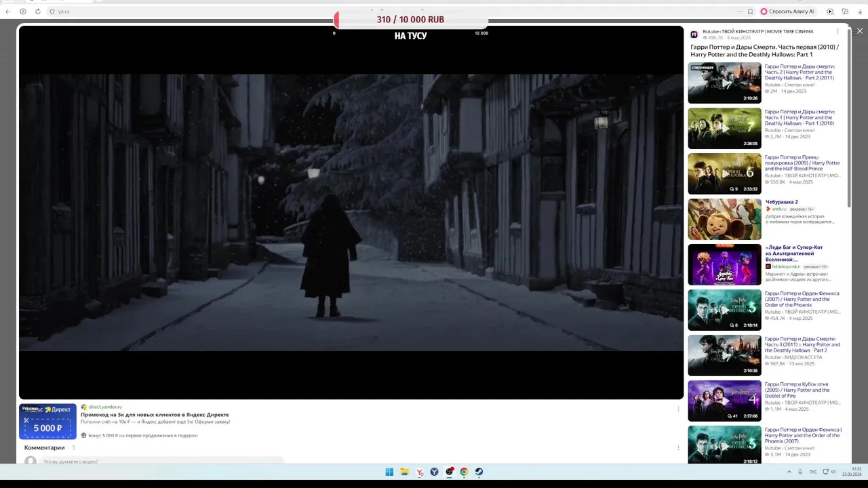This screenshot has width=868, height=488.
Task: Open File Explorer from the taskbar
Action: [404, 472]
